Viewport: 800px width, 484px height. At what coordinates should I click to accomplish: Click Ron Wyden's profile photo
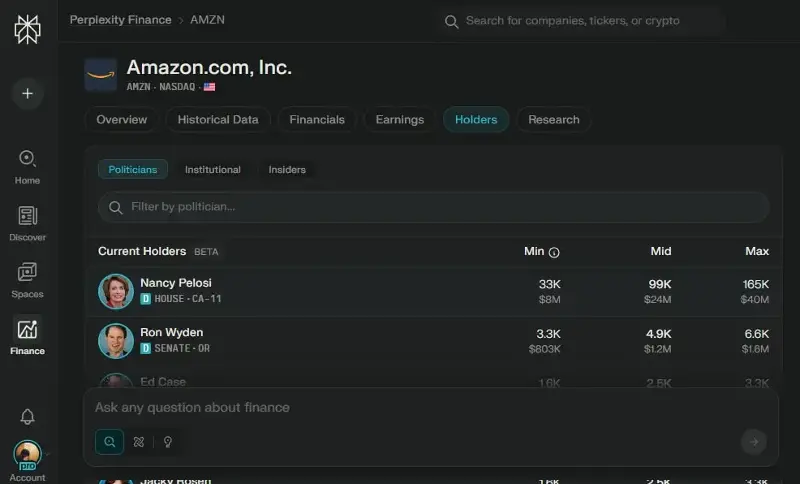[x=116, y=341]
